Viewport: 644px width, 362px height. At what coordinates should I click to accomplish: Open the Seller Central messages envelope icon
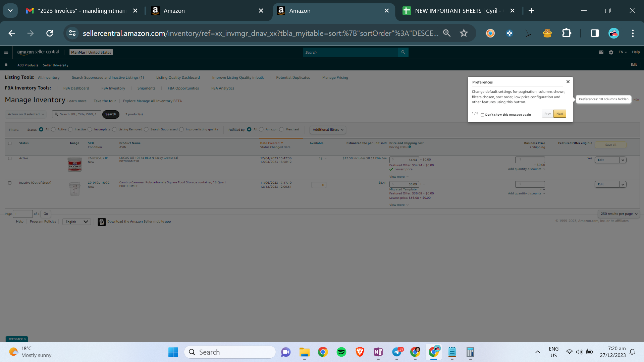point(601,52)
